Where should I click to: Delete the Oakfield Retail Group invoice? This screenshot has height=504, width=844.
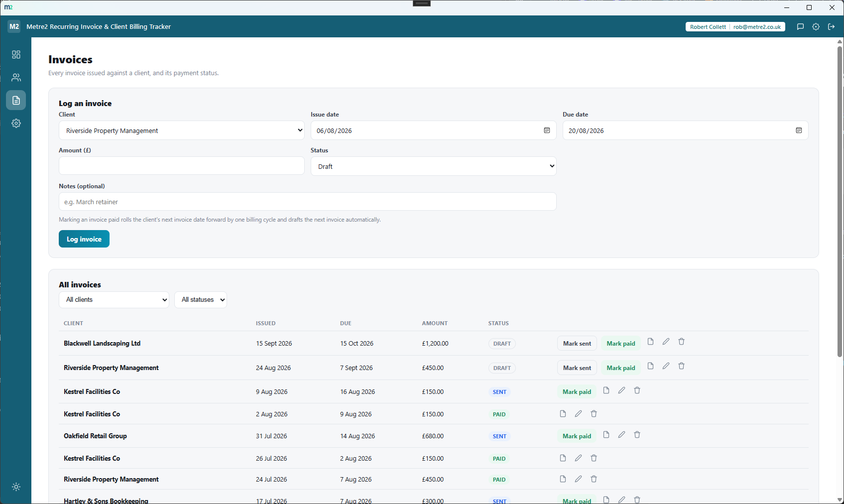(637, 435)
